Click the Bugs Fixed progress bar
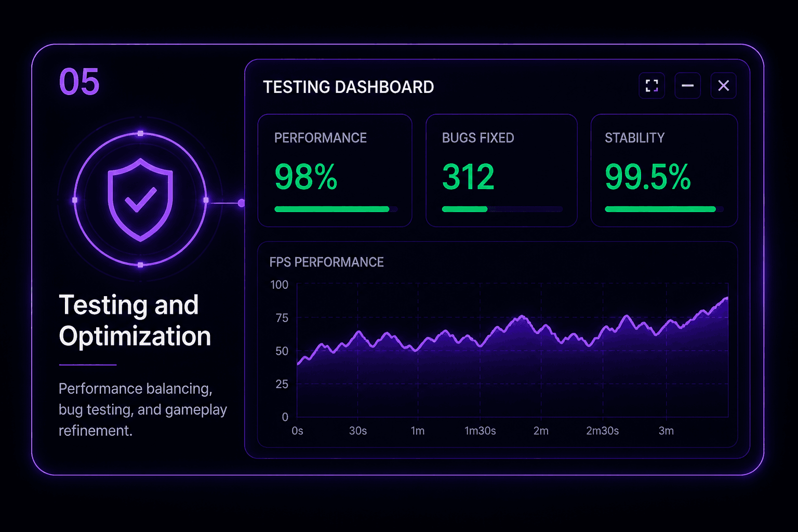Image resolution: width=798 pixels, height=532 pixels. tap(502, 209)
